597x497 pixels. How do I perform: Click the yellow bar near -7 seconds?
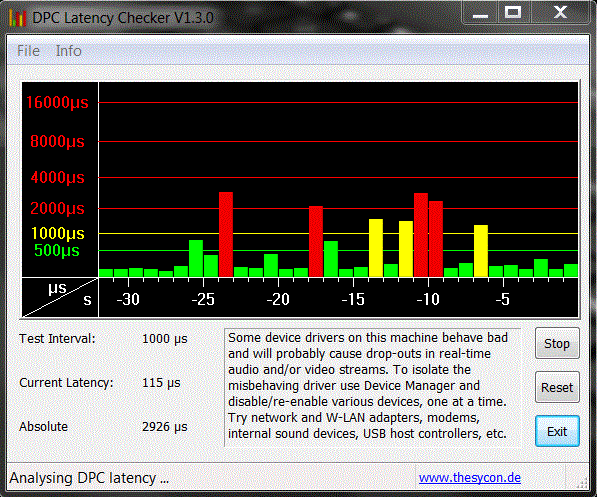481,251
